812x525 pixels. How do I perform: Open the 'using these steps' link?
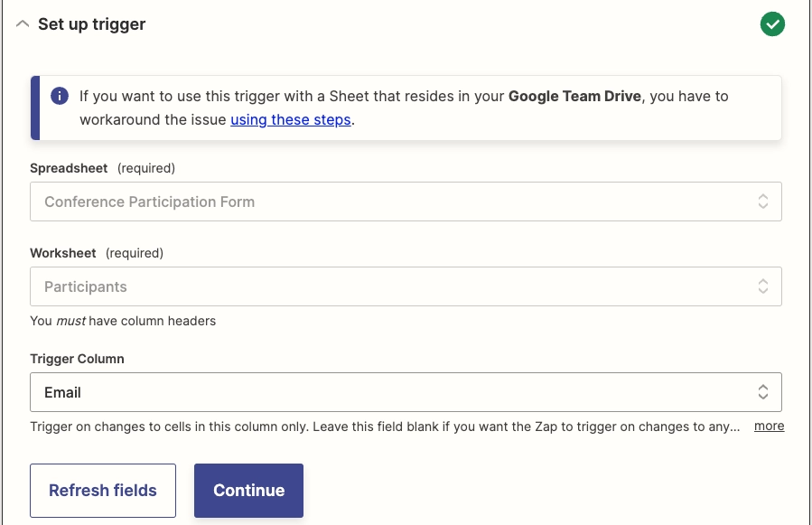pos(291,119)
